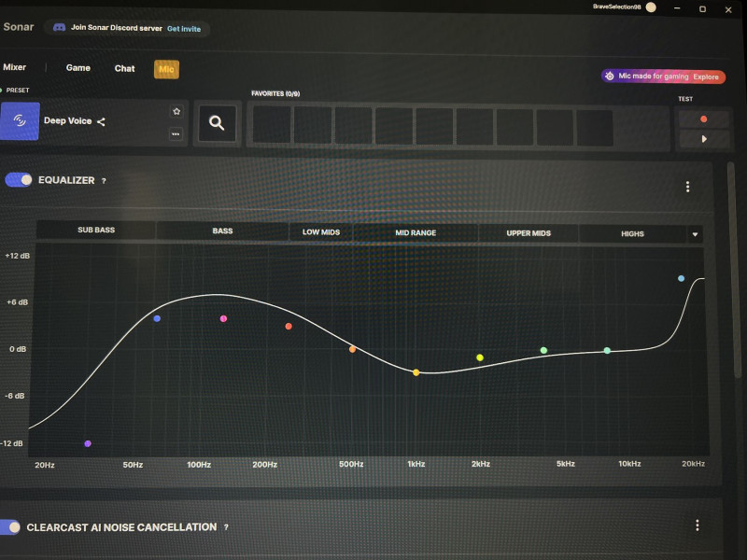
Task: Switch to the Game tab
Action: pos(78,67)
